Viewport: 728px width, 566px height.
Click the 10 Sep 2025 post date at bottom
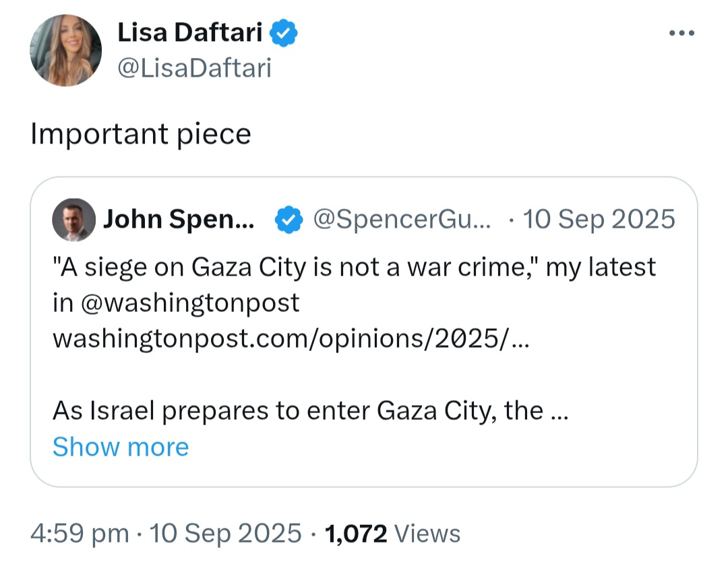pyautogui.click(x=225, y=533)
